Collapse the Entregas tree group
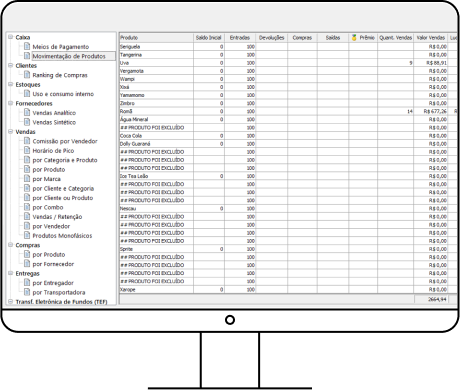 [11, 273]
